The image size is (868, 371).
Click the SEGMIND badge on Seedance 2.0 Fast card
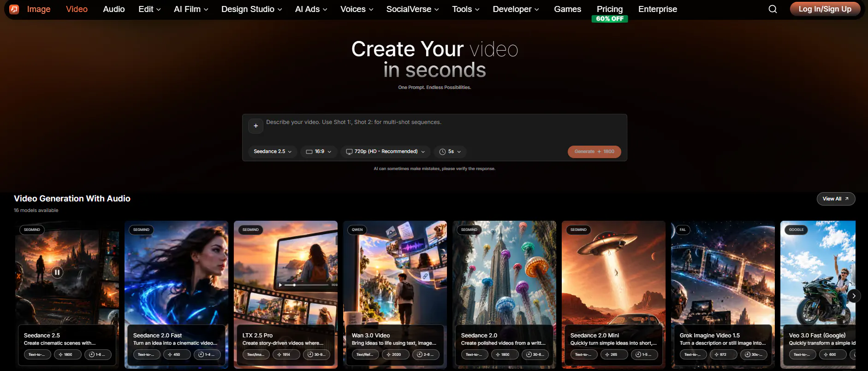pyautogui.click(x=141, y=230)
